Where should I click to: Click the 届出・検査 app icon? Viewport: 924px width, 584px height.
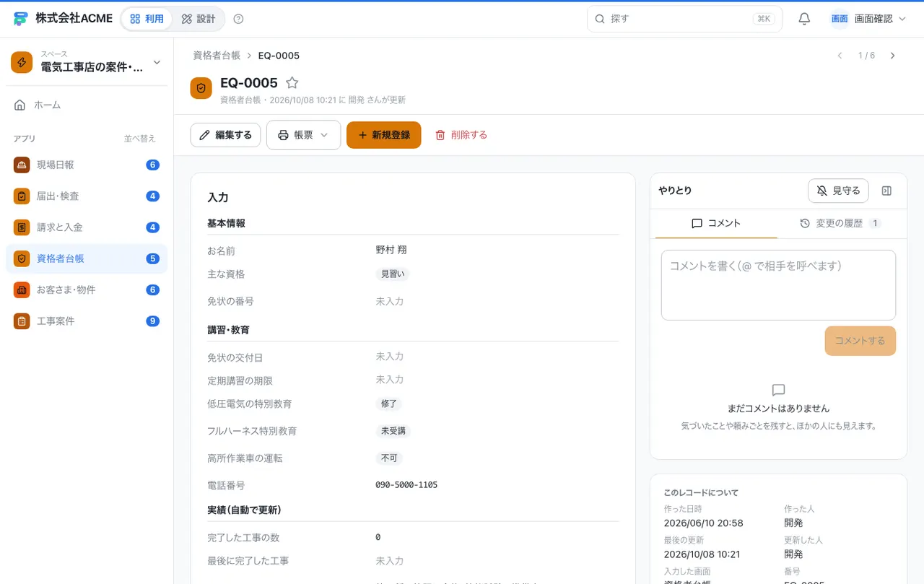(x=22, y=196)
